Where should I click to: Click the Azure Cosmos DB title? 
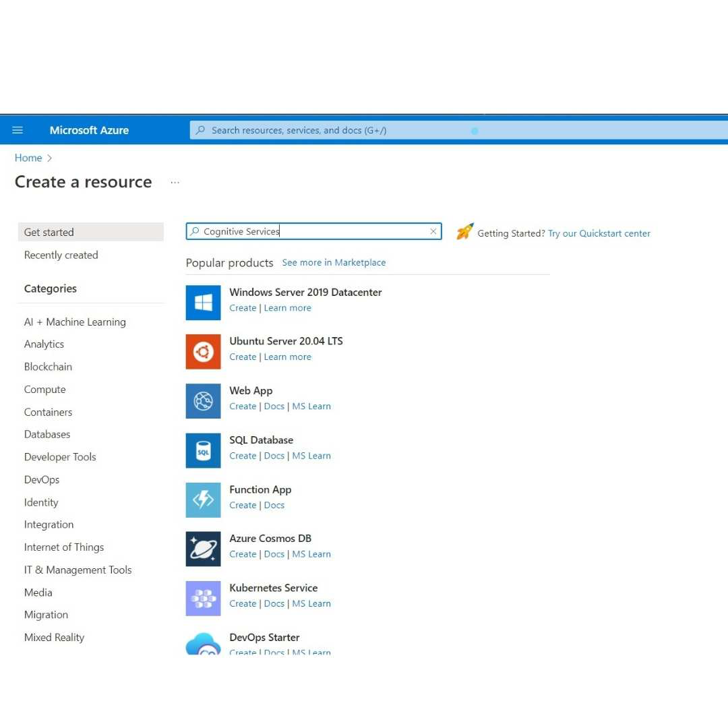point(270,539)
